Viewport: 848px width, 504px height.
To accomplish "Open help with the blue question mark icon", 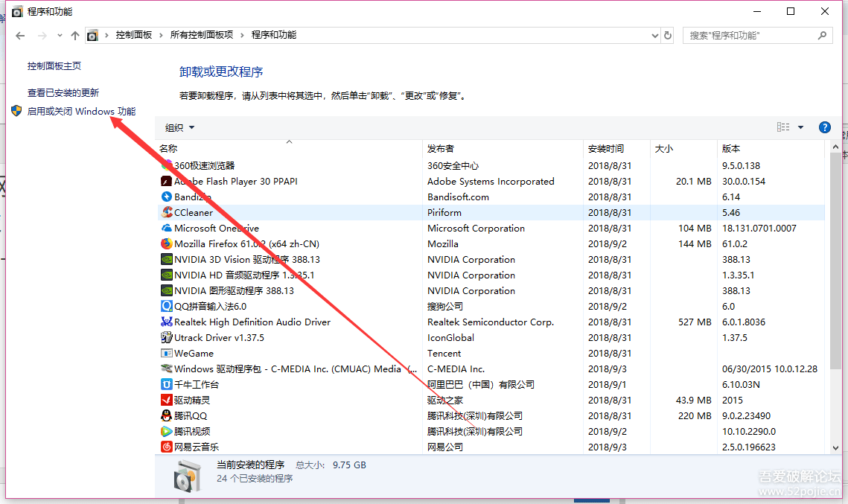I will (x=824, y=127).
